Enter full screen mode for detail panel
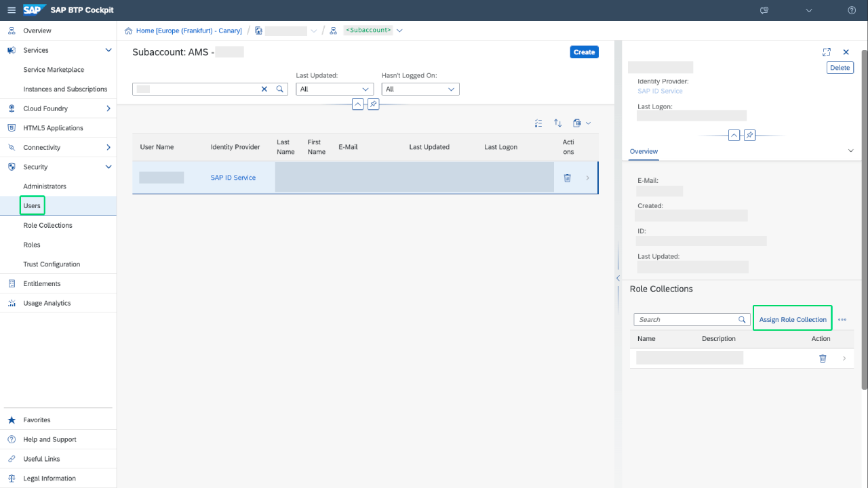This screenshot has height=488, width=868. click(x=827, y=52)
